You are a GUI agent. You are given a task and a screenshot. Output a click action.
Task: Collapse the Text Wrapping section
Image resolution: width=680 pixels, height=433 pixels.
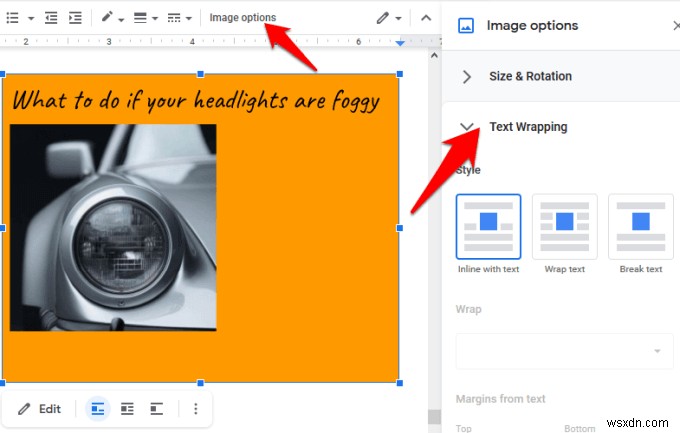(467, 127)
